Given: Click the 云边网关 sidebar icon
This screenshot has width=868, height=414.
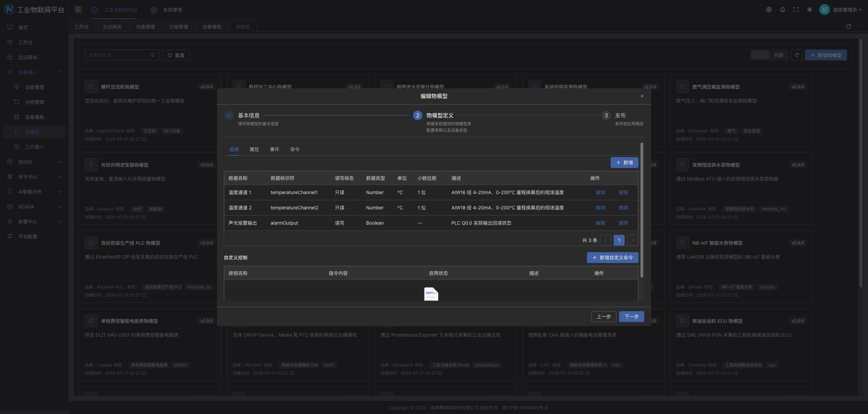Looking at the screenshot, I should pos(10,57).
